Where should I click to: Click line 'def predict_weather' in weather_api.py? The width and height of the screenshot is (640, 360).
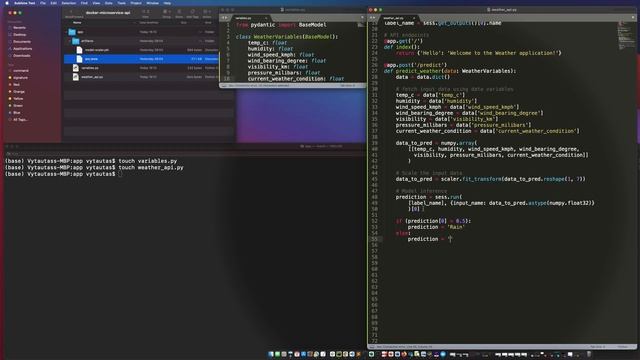(x=450, y=71)
